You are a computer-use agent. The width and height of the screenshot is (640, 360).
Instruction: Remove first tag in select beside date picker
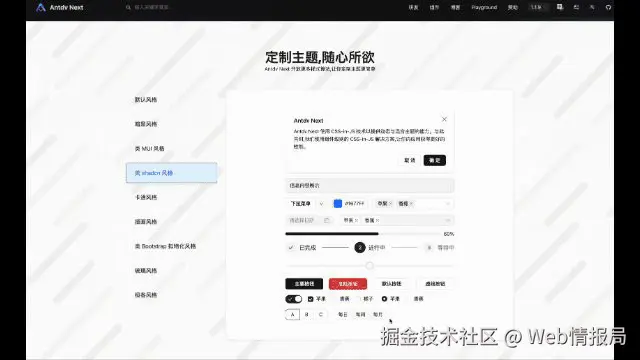(356, 220)
